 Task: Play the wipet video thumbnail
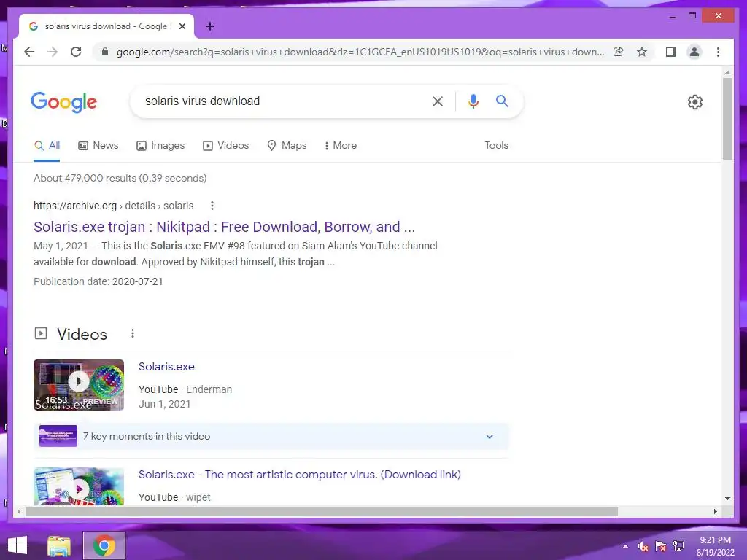click(x=79, y=486)
